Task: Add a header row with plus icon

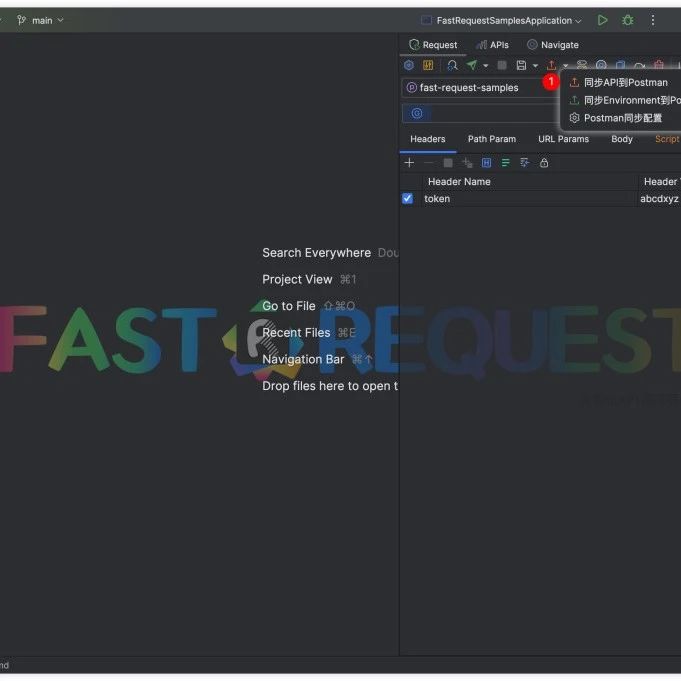Action: pyautogui.click(x=409, y=163)
